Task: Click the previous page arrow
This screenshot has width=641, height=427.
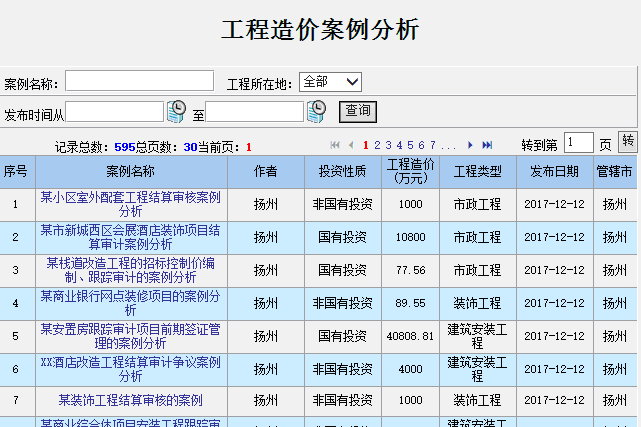Action: coord(351,145)
